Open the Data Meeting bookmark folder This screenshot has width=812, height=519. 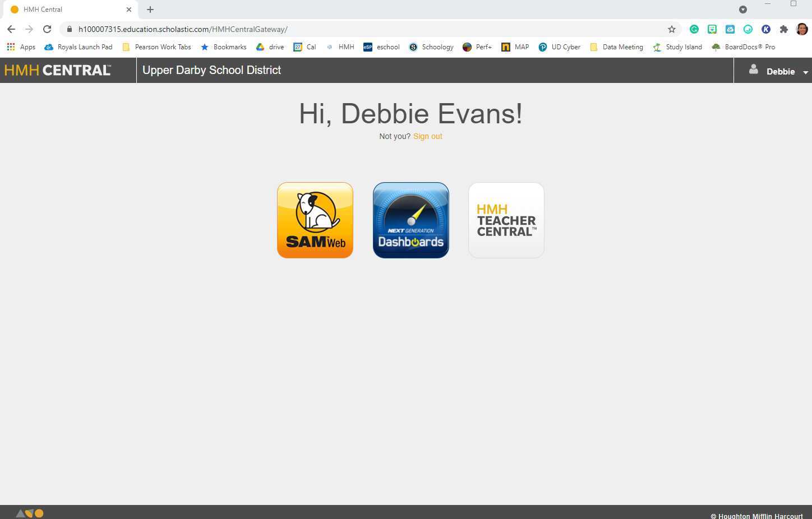(616, 47)
